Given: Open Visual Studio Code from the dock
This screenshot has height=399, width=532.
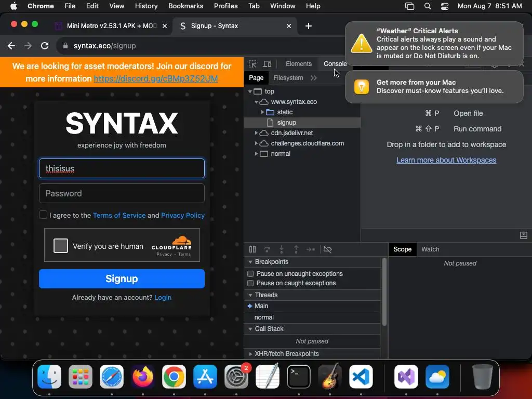Looking at the screenshot, I should [361, 377].
